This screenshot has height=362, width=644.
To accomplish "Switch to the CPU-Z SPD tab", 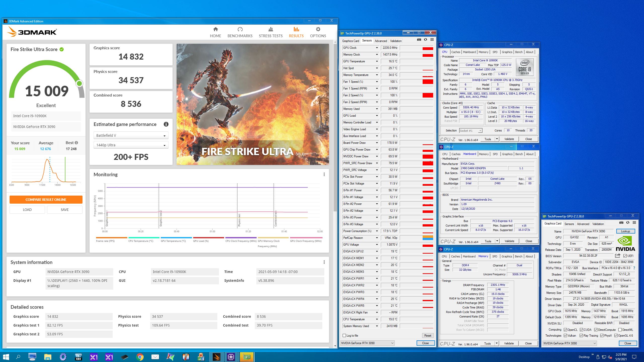I will (x=495, y=52).
